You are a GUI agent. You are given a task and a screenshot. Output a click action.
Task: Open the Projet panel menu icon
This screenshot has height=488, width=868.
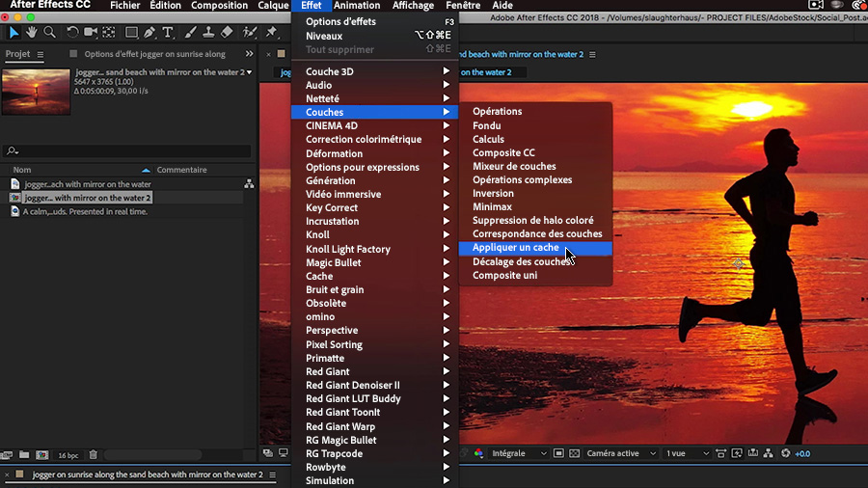[41, 55]
